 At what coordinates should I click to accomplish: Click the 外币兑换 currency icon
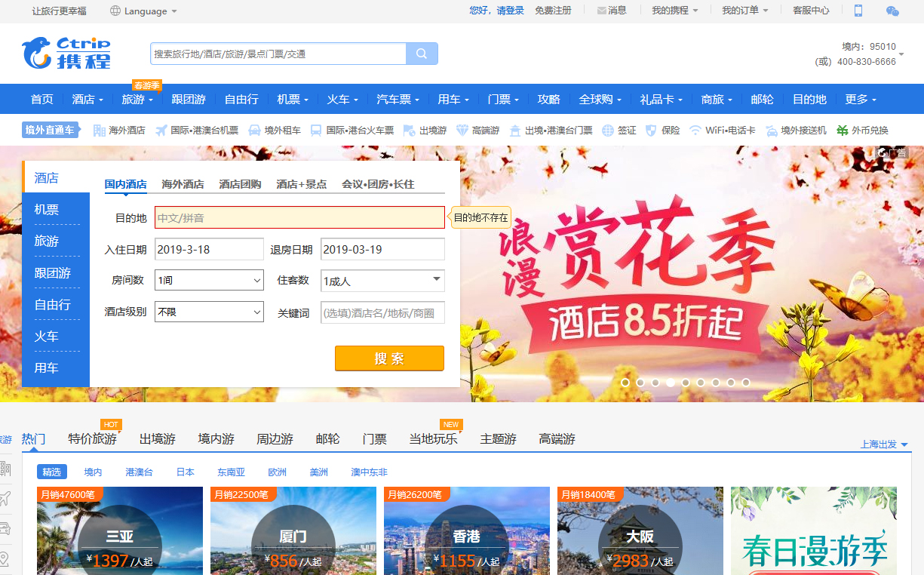(842, 131)
